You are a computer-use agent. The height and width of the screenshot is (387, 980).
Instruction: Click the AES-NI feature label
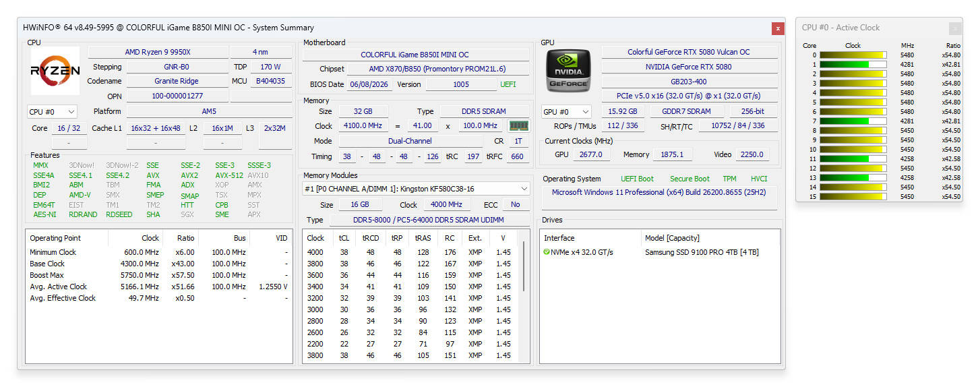44,214
